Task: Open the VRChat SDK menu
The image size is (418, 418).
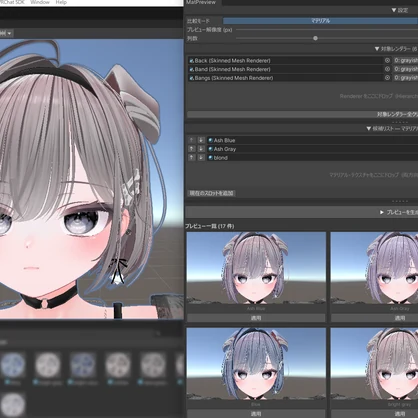Action: [x=12, y=2]
